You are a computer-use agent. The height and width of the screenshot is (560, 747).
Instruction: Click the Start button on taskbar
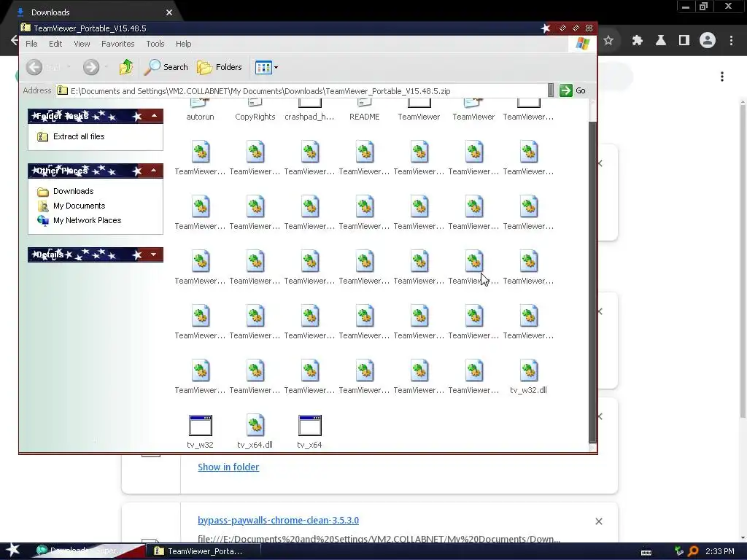coord(12,551)
